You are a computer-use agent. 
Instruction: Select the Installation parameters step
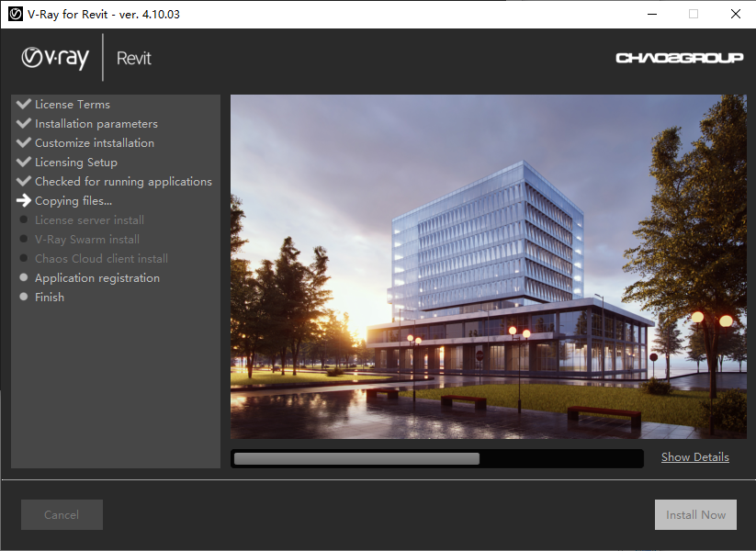click(96, 124)
